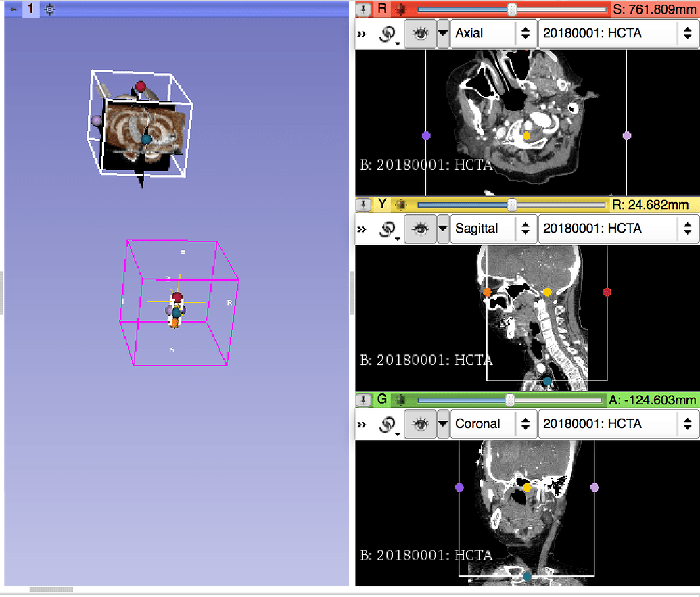This screenshot has height=597, width=700.
Task: Toggle Coronal slice visibility eye icon
Action: pyautogui.click(x=421, y=425)
